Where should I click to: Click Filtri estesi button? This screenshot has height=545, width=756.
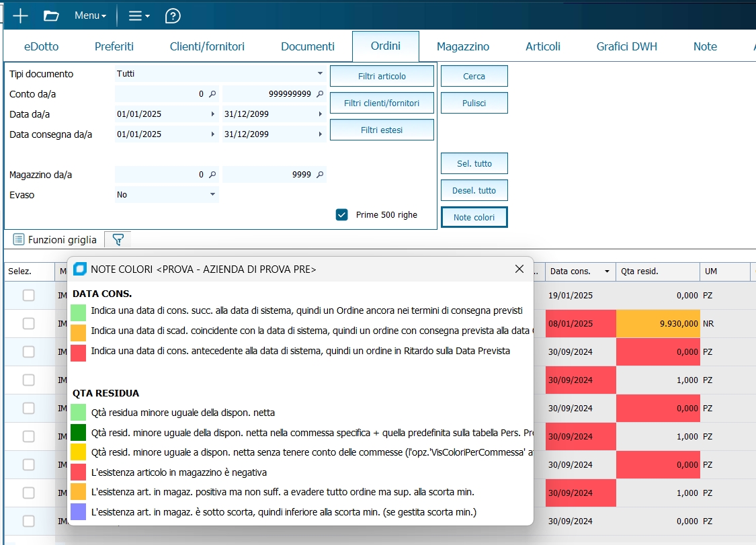[x=382, y=130]
